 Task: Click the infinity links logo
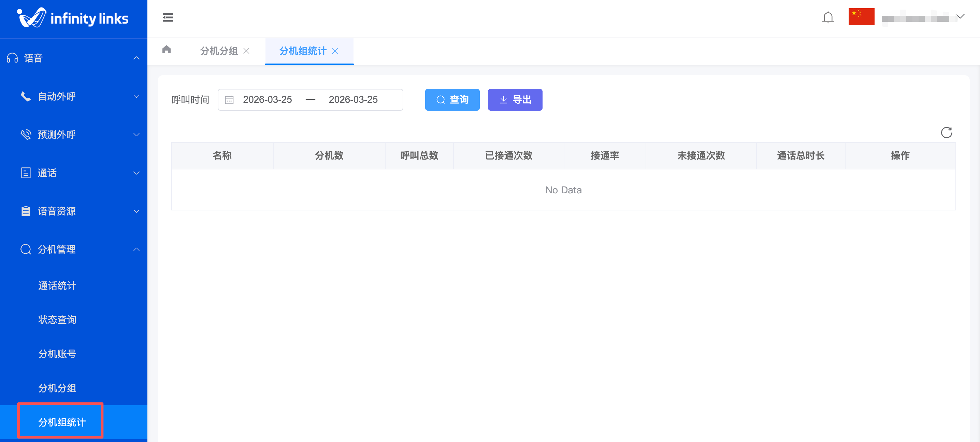pyautogui.click(x=73, y=18)
